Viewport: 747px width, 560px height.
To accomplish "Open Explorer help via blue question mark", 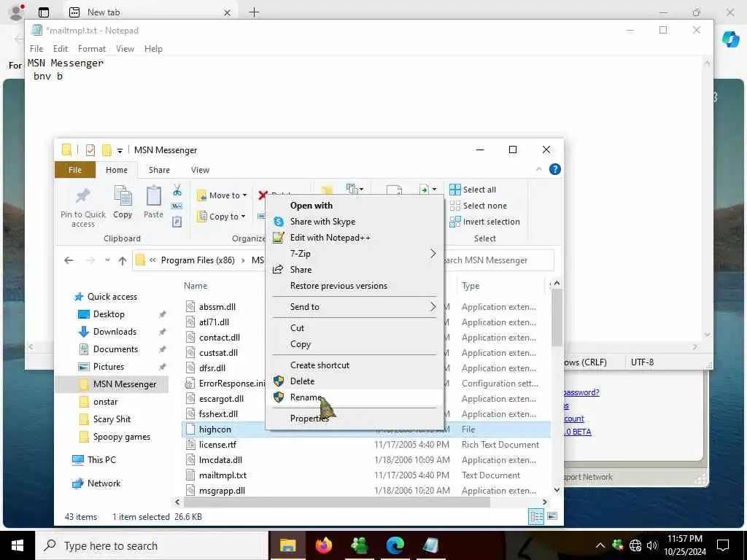I will 555,169.
